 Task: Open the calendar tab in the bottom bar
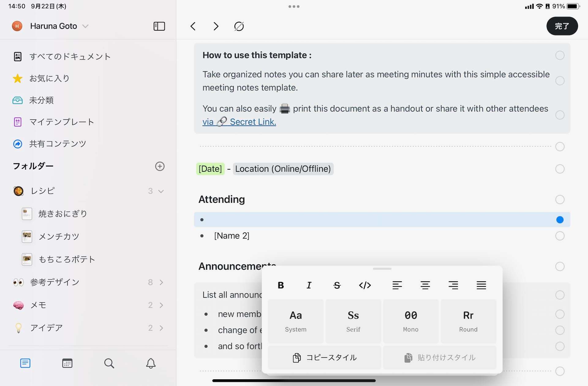(67, 363)
